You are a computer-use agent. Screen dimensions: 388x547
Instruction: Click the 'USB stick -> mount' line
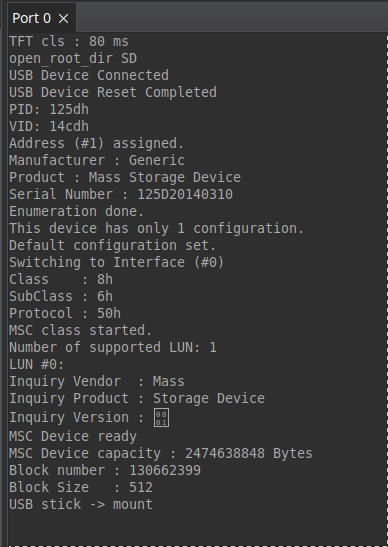[81, 504]
